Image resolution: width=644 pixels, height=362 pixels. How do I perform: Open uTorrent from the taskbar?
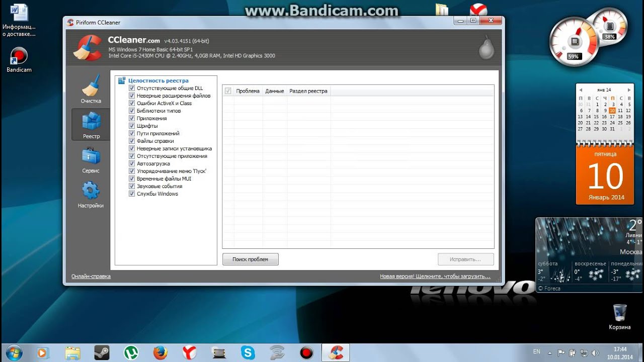point(131,352)
